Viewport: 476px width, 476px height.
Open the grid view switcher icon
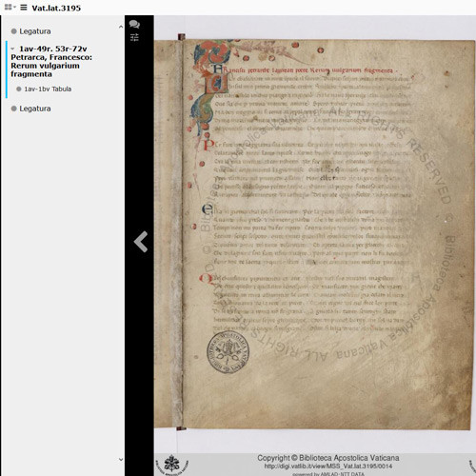point(8,7)
